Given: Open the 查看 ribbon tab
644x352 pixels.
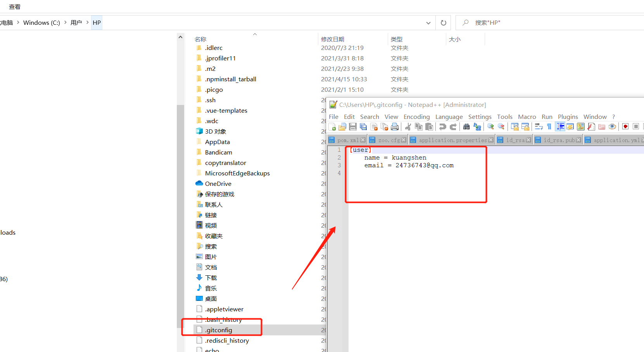Looking at the screenshot, I should pyautogui.click(x=15, y=7).
